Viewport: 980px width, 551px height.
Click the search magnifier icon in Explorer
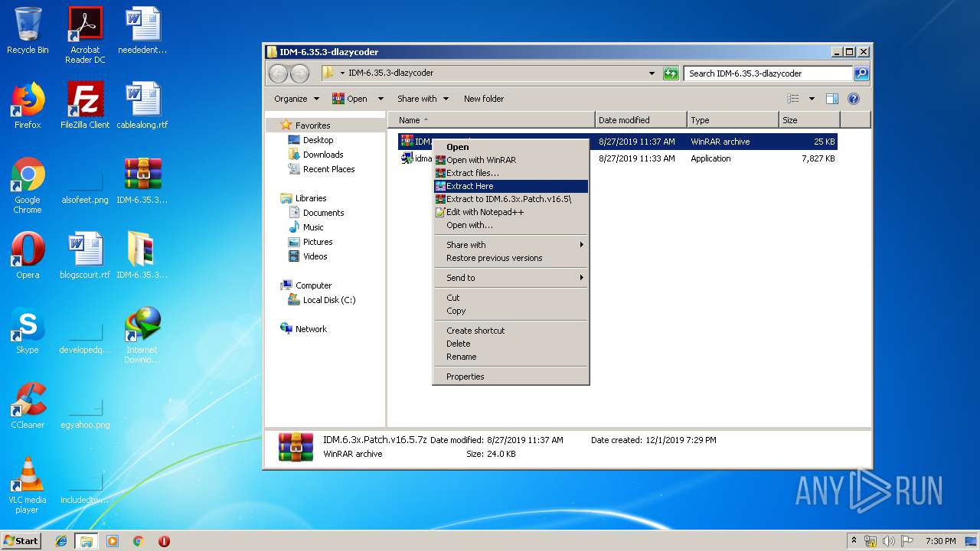(861, 73)
